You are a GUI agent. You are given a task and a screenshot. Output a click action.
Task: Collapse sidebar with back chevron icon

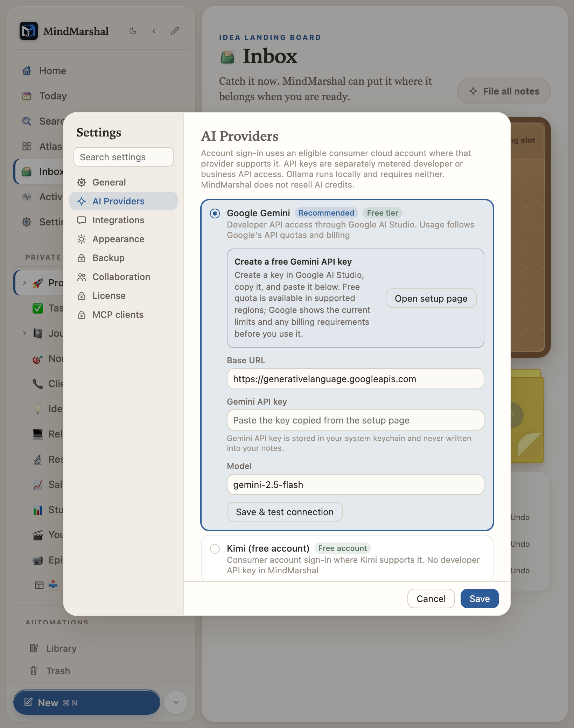coord(154,31)
